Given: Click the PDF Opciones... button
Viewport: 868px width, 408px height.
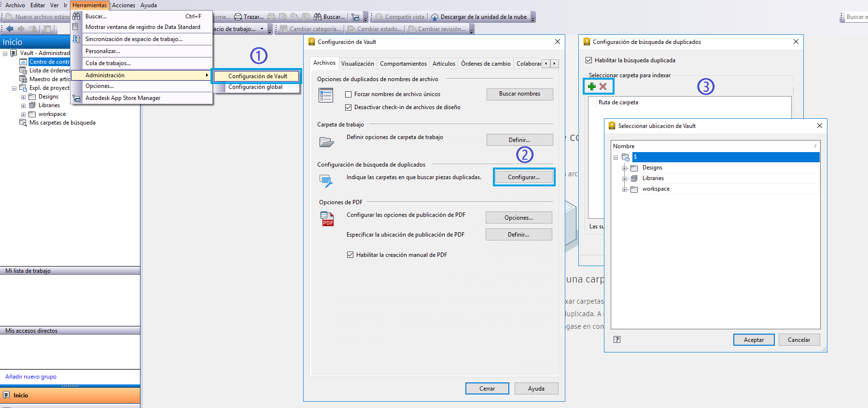Looking at the screenshot, I should point(518,218).
